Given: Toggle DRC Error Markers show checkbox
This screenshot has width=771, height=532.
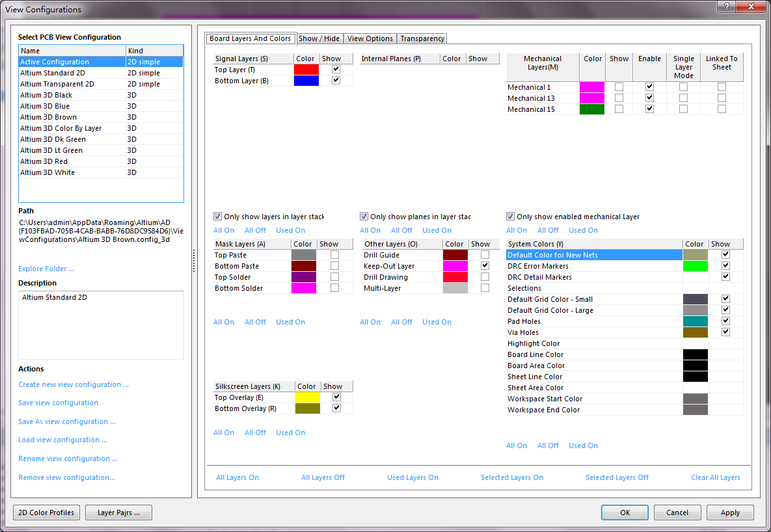Looking at the screenshot, I should [x=725, y=265].
